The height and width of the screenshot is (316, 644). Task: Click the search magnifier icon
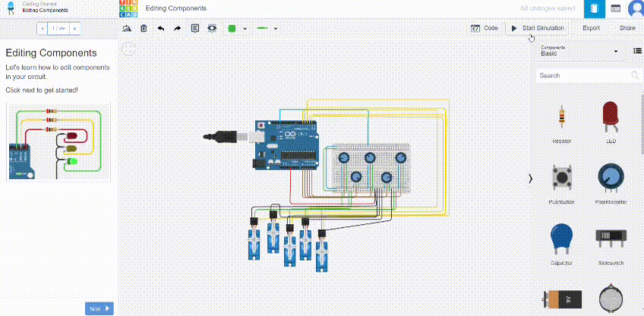(635, 75)
